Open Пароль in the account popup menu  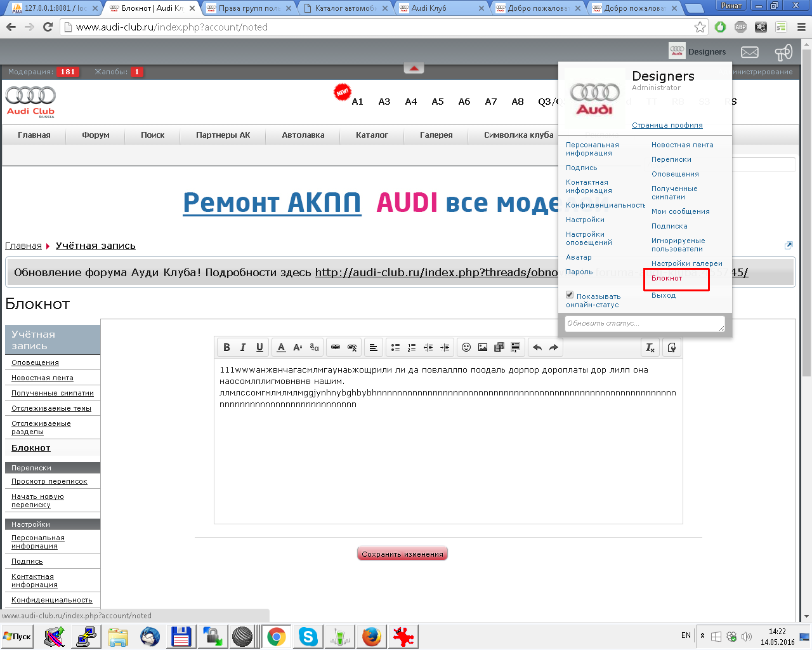tap(579, 272)
